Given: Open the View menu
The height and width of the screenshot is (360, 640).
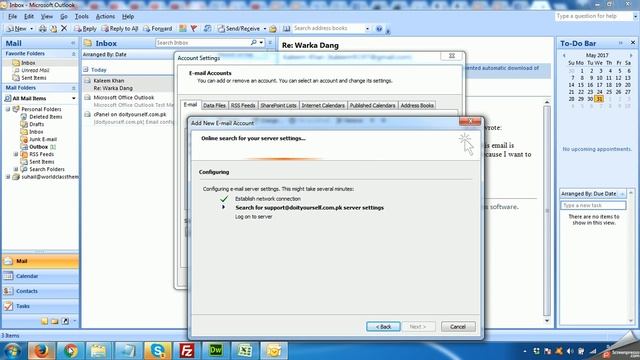Looking at the screenshot, I should pos(47,16).
